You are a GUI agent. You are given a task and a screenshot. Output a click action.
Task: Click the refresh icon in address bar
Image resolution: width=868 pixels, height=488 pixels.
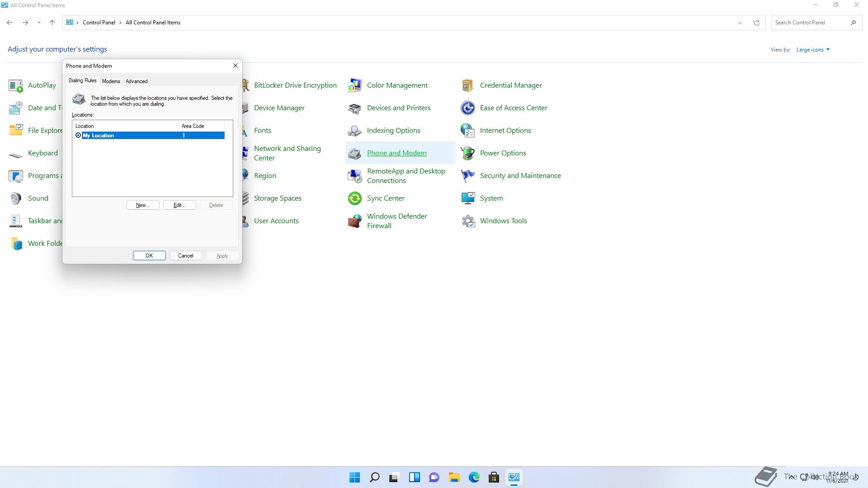[756, 23]
